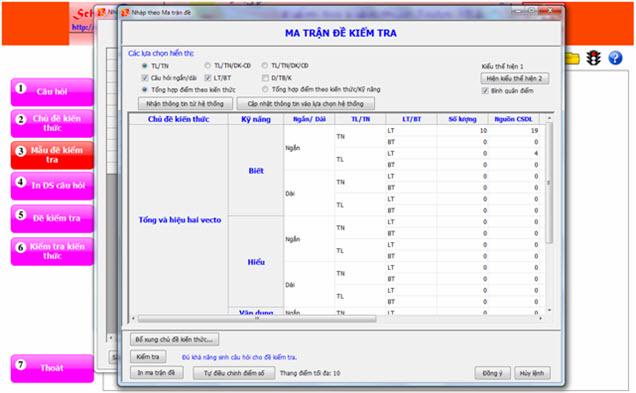The height and width of the screenshot is (393, 636).
Task: Click the traffic light icon in main window
Action: (x=593, y=58)
